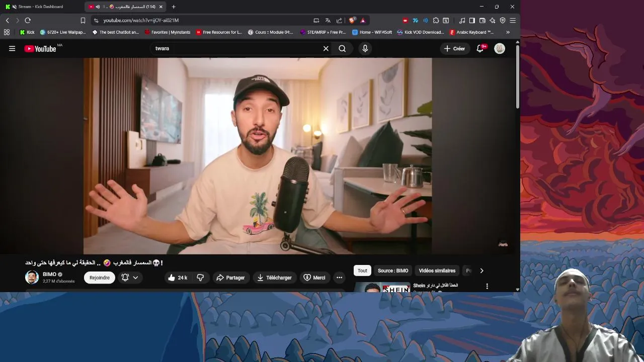Image resolution: width=644 pixels, height=362 pixels.
Task: Switch to Stream - Kick Dashboard tab
Action: tap(40, 7)
